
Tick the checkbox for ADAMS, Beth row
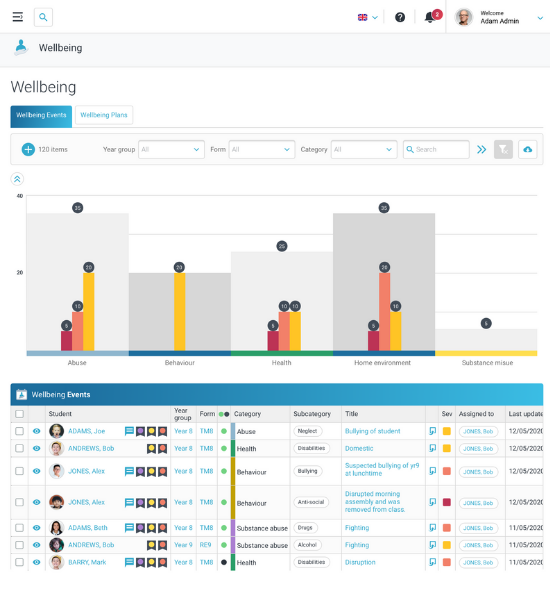coord(20,528)
